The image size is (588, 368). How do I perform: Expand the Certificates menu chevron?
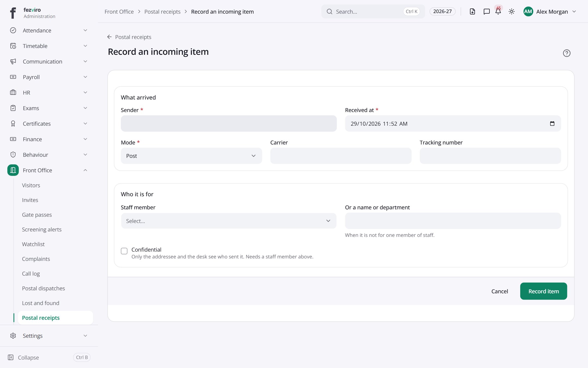[x=85, y=123]
